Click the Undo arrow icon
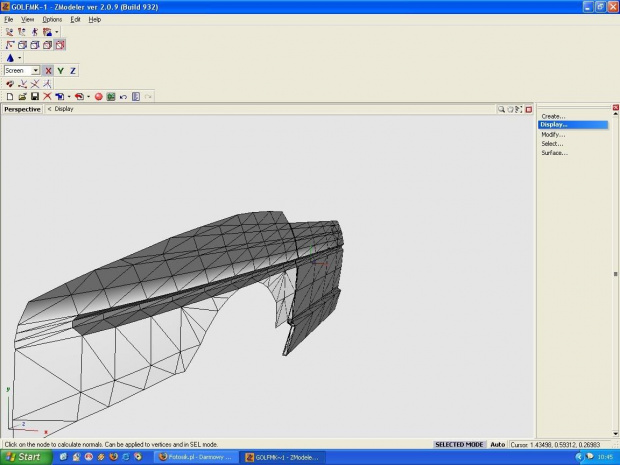This screenshot has width=620, height=465. coord(123,96)
